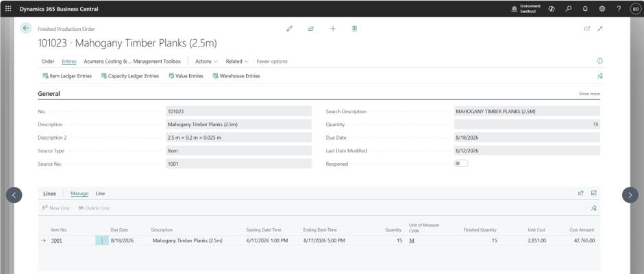
Task: Select the Line tab in Lines
Action: pyautogui.click(x=100, y=193)
